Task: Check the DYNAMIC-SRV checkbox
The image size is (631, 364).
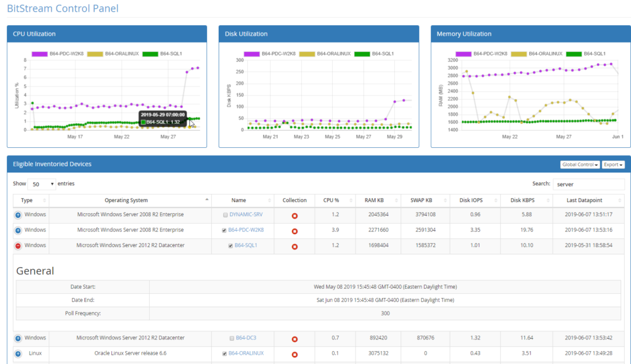Action: pos(225,215)
